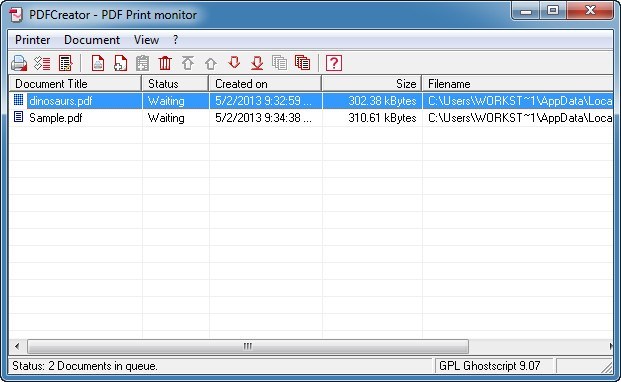621x382 pixels.
Task: Open the logfile icon in toolbar
Action: [65, 63]
